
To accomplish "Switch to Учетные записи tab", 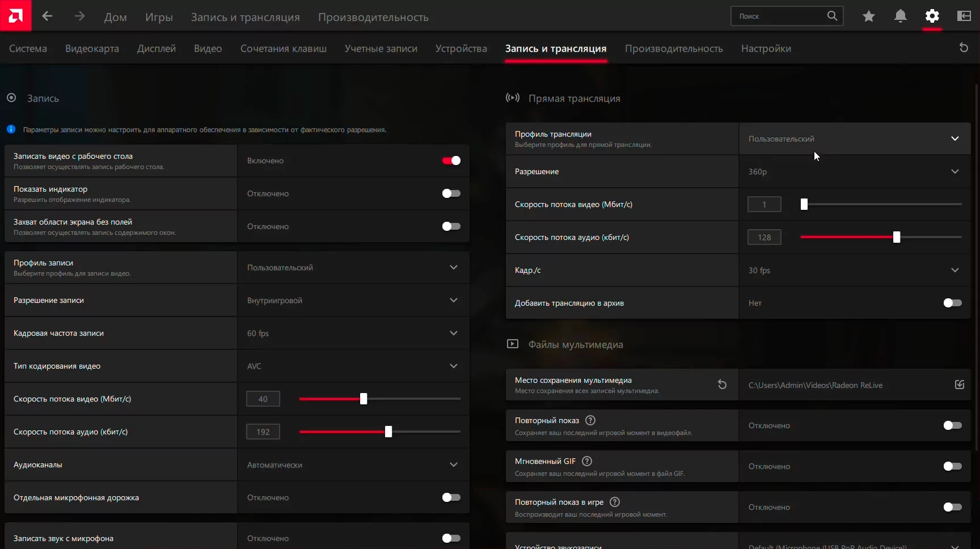I will point(381,48).
